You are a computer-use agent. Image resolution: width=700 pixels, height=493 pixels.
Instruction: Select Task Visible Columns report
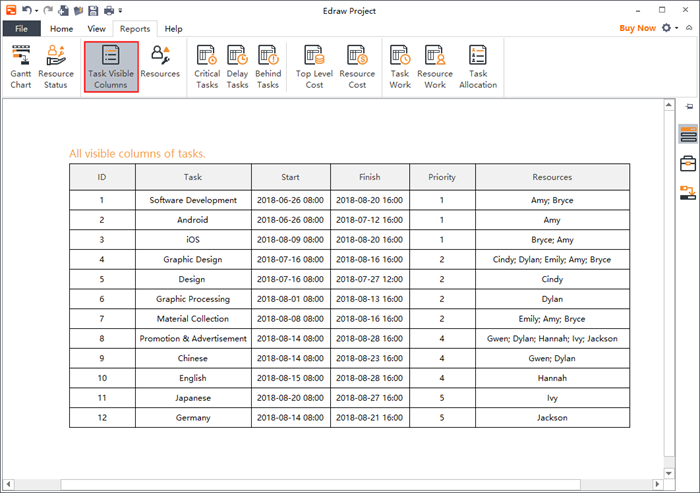[x=111, y=67]
